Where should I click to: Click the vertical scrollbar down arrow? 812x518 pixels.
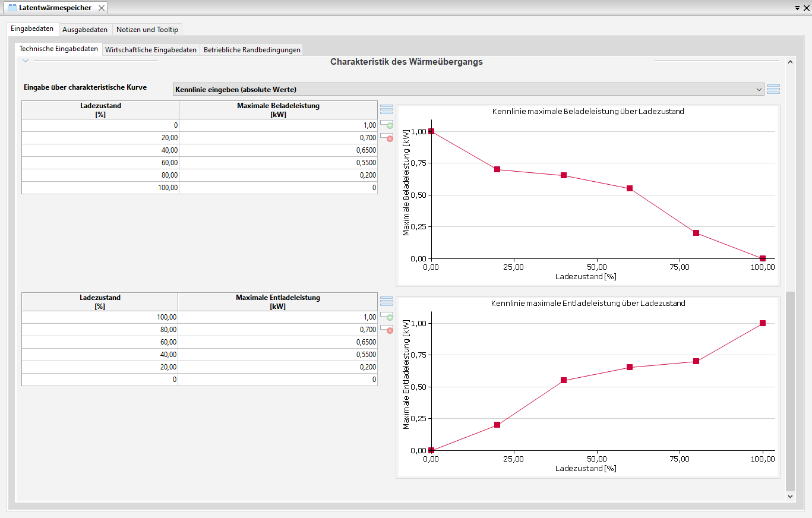(789, 496)
